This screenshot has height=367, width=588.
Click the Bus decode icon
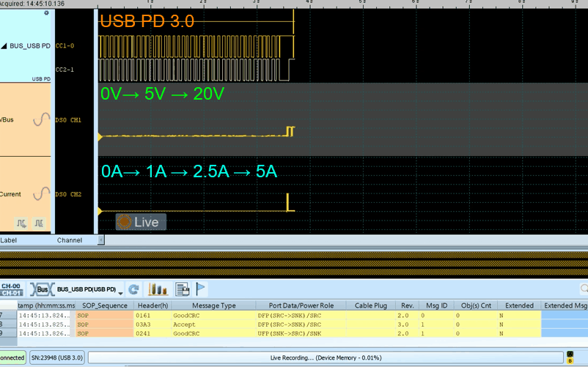tap(42, 289)
